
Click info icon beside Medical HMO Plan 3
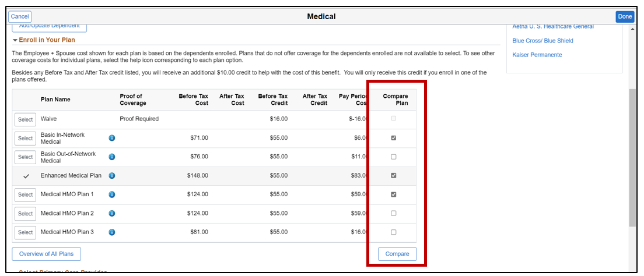(x=112, y=232)
